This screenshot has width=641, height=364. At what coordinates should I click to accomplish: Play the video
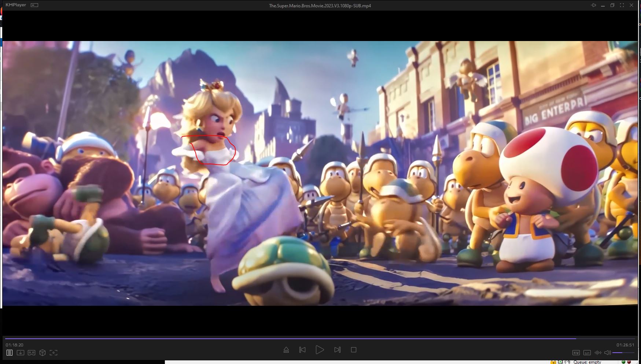coord(320,350)
